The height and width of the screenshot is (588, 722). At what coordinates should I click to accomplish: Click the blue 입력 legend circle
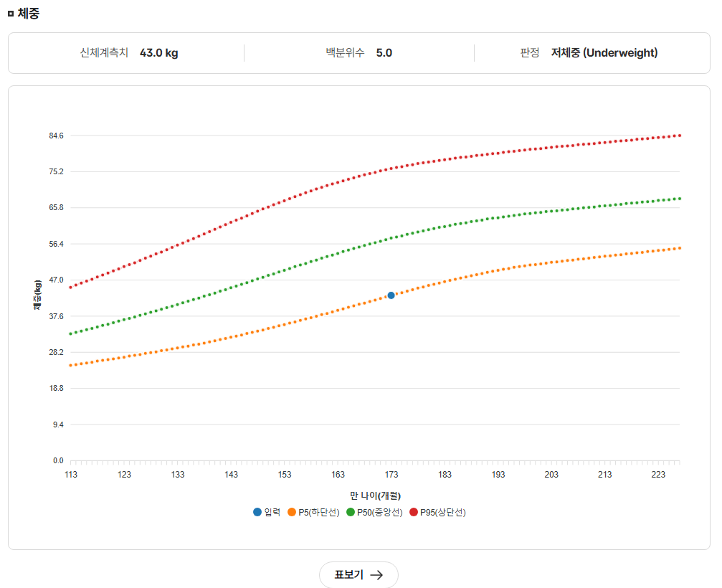click(257, 512)
